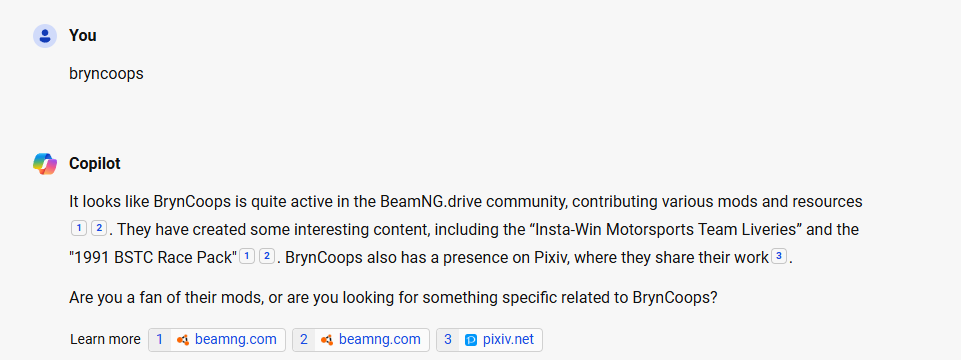
Task: Open citation 3 after "share their work"
Action: (x=778, y=256)
